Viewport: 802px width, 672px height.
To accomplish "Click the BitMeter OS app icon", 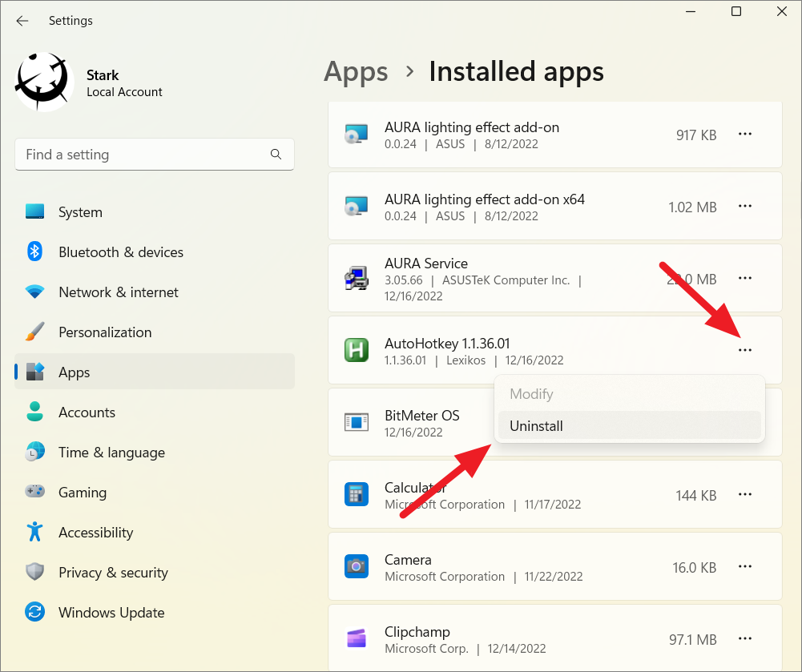I will [x=357, y=422].
